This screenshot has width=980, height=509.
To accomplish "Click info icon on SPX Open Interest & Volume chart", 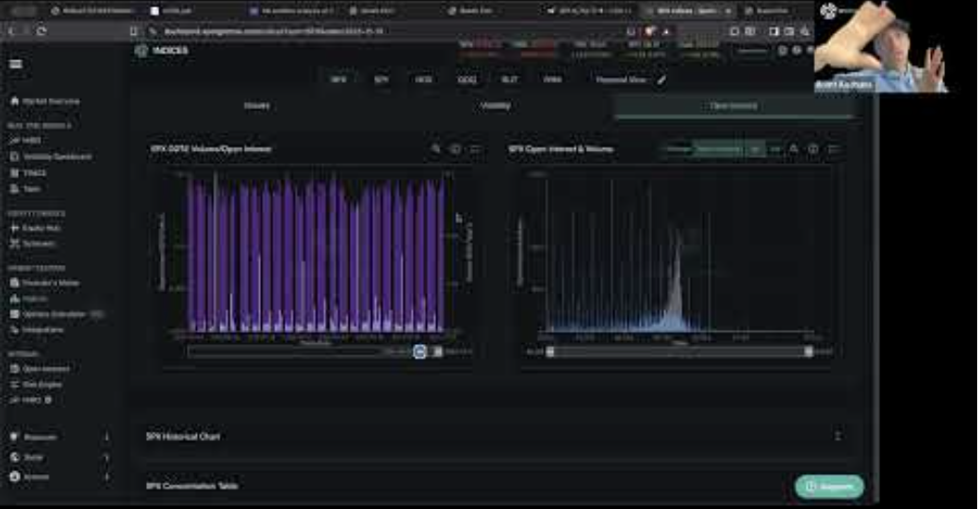I will 813,149.
